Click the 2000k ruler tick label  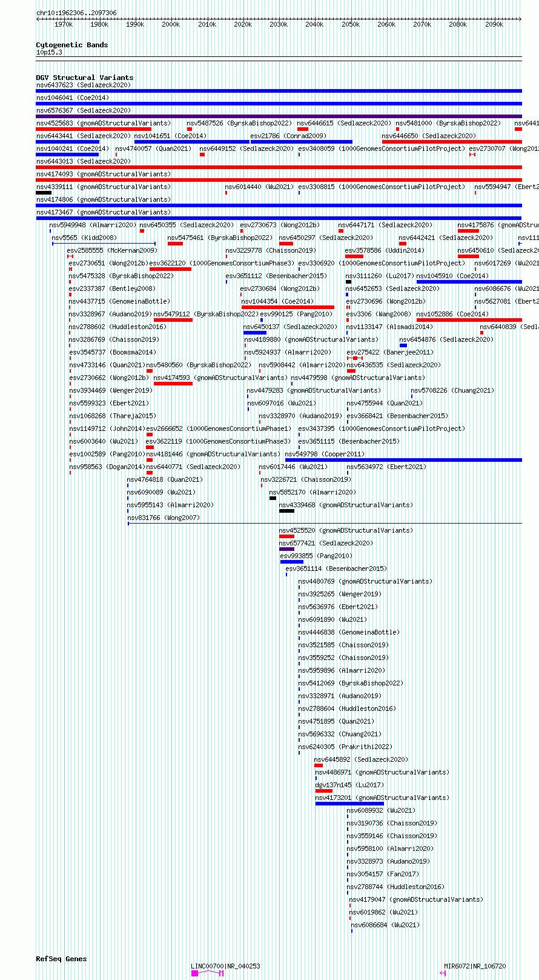(171, 25)
